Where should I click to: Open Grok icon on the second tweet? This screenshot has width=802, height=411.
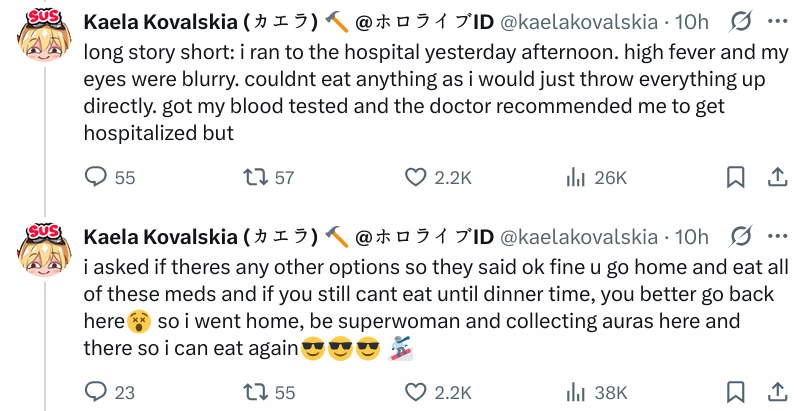click(x=742, y=236)
